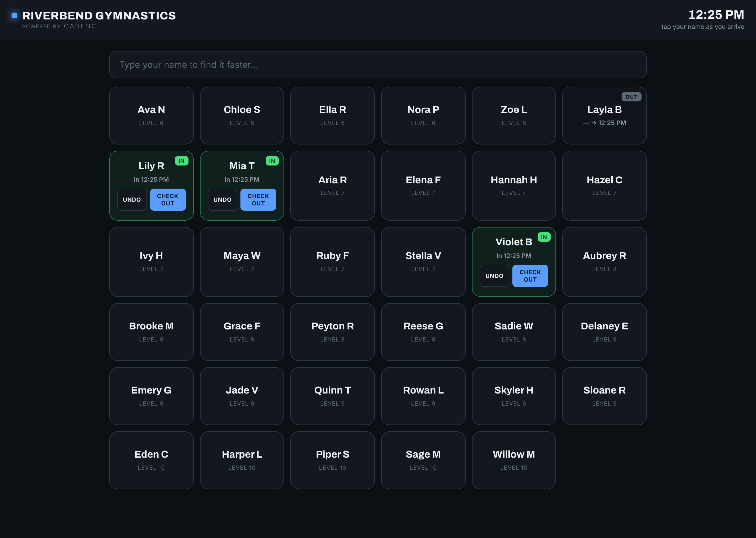Click 'In 12:25 PM' on Mia T

[242, 180]
